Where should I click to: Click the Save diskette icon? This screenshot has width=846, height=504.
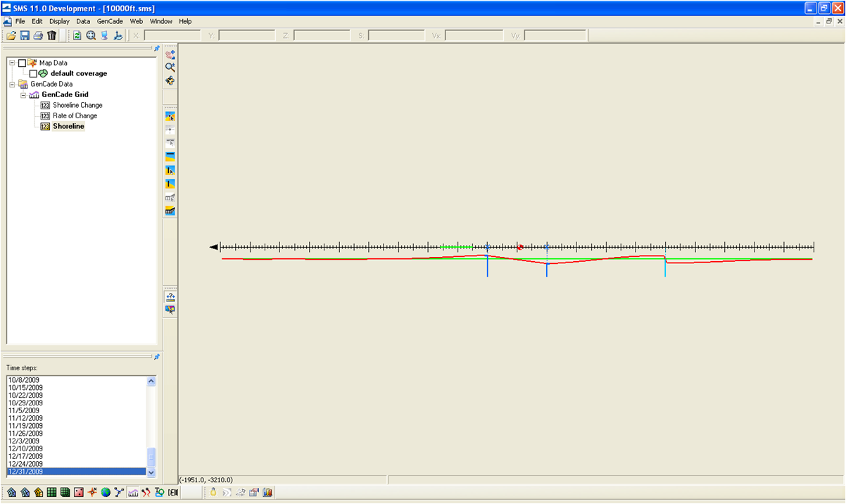point(25,35)
